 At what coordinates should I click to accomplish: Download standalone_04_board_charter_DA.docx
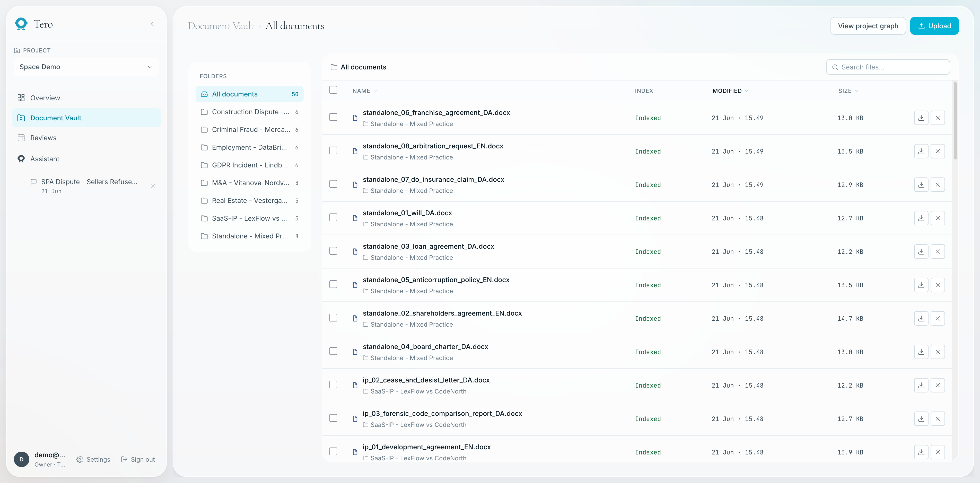pyautogui.click(x=921, y=352)
